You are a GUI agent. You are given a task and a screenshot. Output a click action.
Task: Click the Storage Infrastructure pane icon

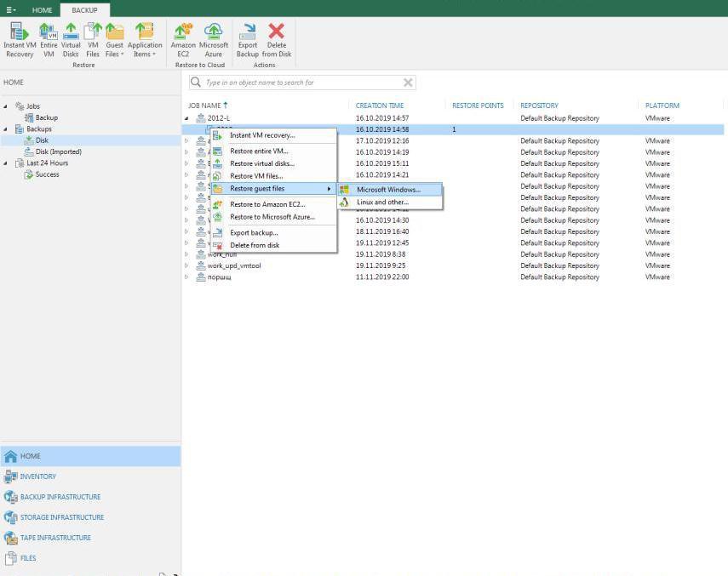10,517
